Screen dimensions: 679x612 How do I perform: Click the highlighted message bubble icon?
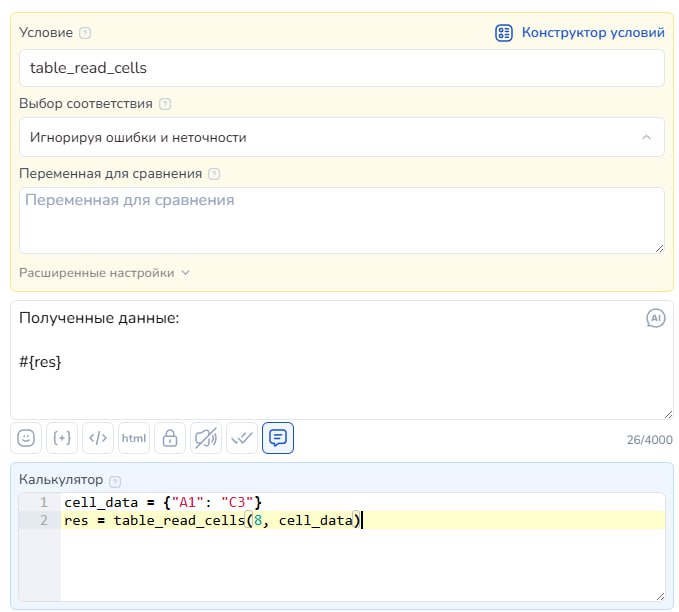coord(278,438)
